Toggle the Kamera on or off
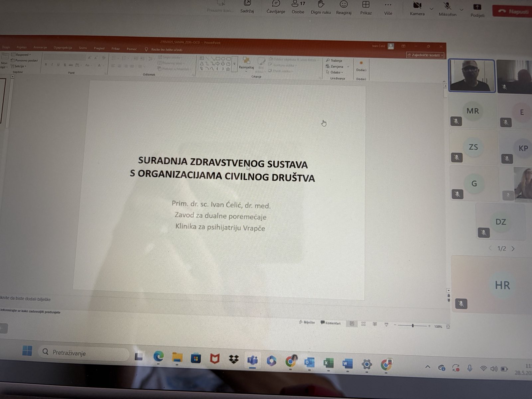Image resolution: width=532 pixels, height=399 pixels. click(x=417, y=6)
